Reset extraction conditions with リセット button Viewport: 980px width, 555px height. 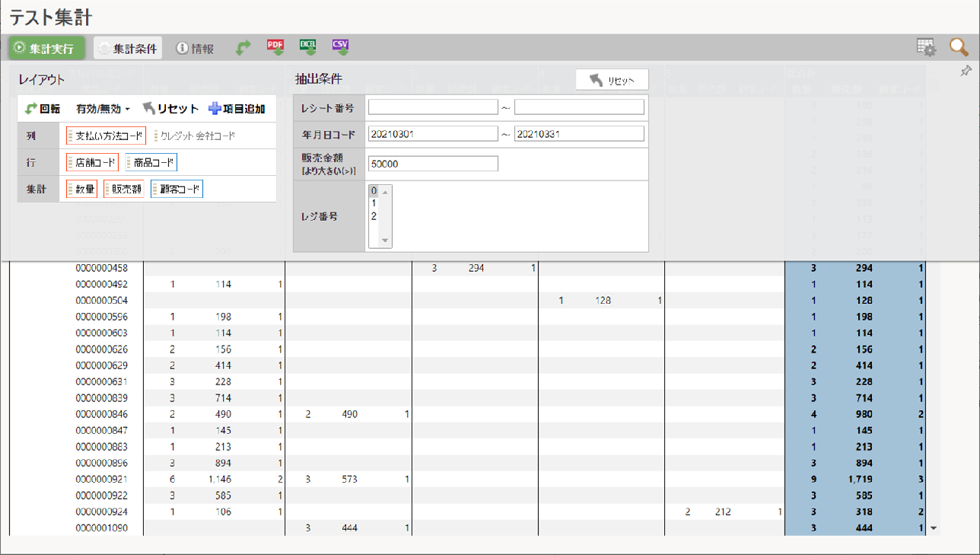[x=612, y=80]
